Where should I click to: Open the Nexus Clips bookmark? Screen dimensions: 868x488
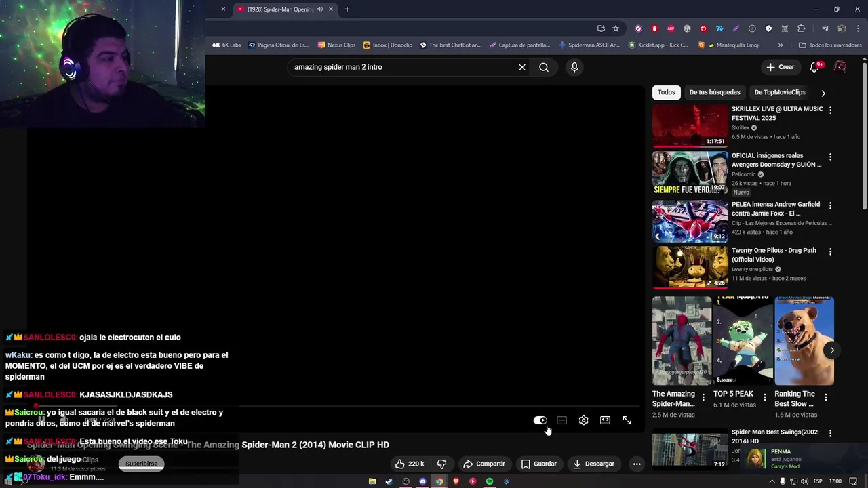pyautogui.click(x=336, y=45)
